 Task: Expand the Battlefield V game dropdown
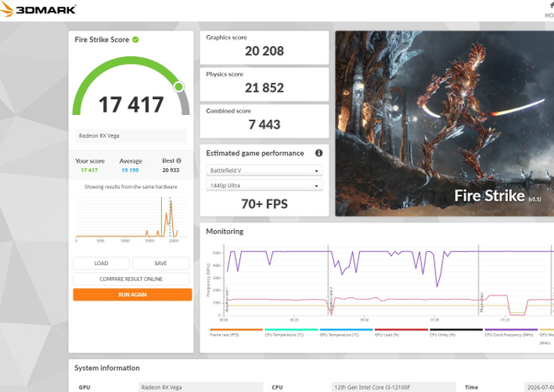pyautogui.click(x=264, y=170)
